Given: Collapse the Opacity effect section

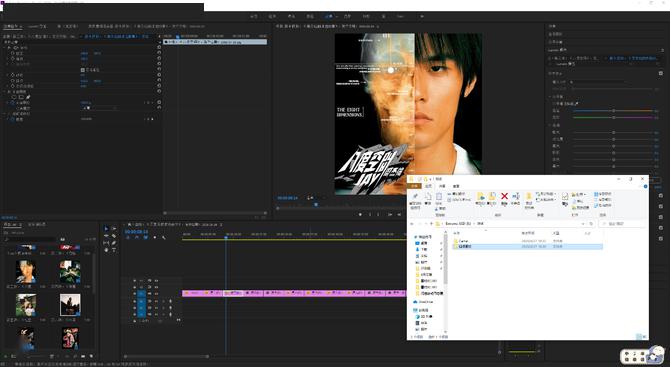Looking at the screenshot, I should pos(8,91).
